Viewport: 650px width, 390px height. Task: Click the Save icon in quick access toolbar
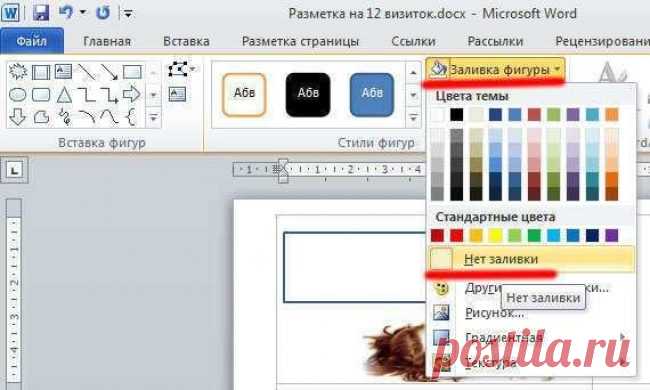pos(41,13)
